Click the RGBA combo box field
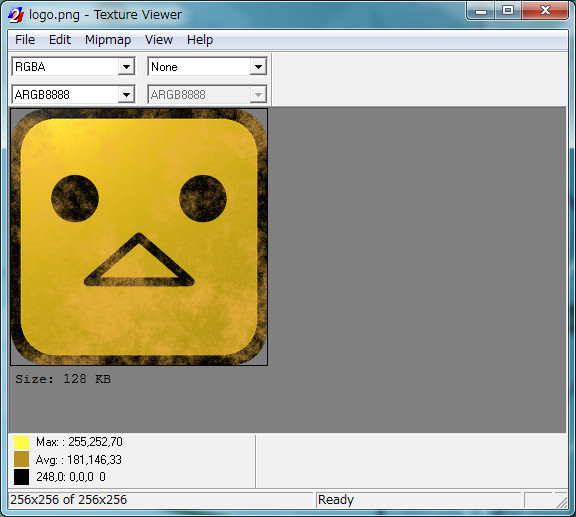Image resolution: width=576 pixels, height=517 pixels. pyautogui.click(x=73, y=67)
